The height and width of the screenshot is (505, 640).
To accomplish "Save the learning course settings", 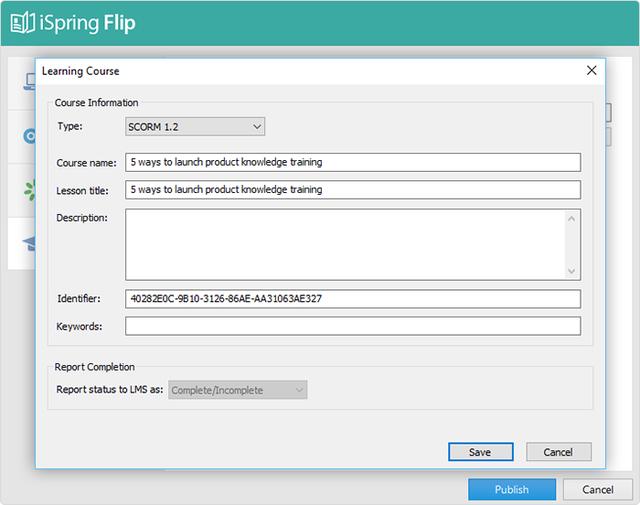I will (480, 452).
